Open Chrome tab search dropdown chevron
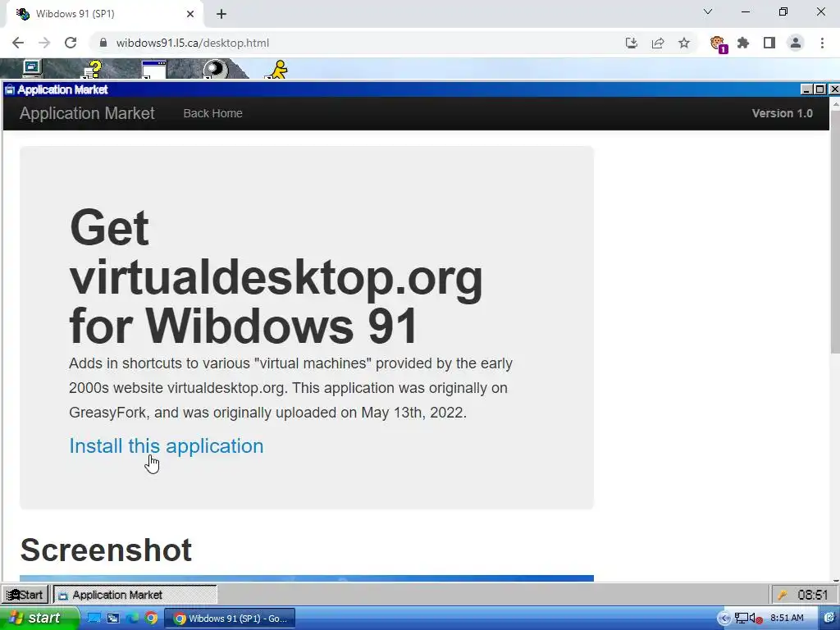The image size is (840, 630). tap(708, 11)
